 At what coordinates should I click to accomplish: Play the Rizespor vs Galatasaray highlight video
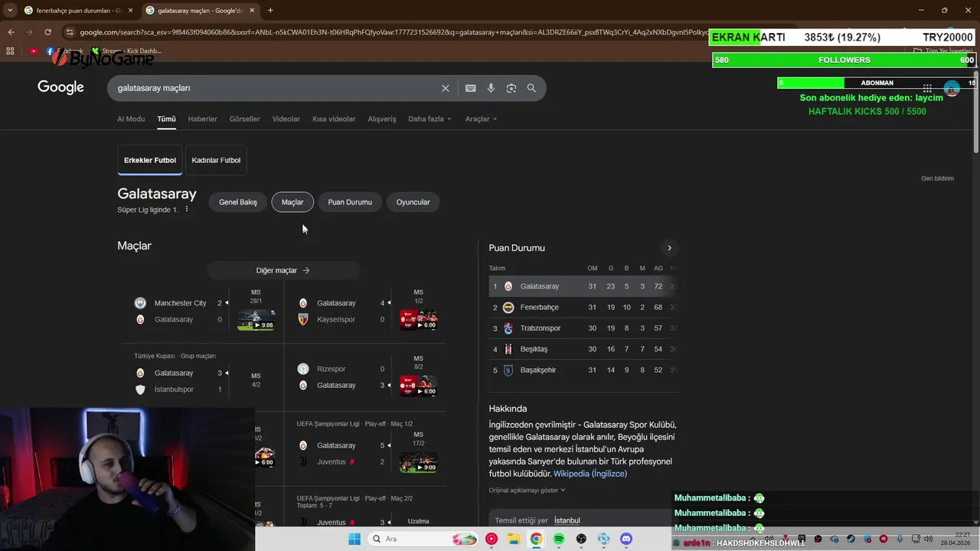click(418, 386)
